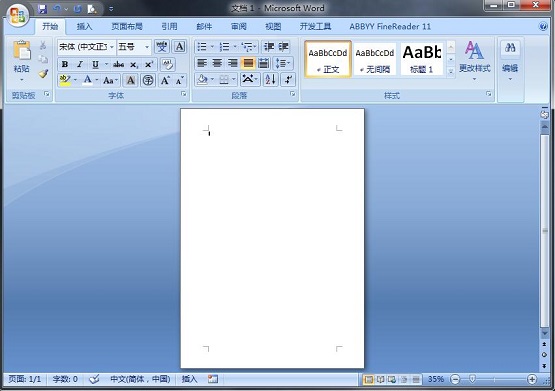The width and height of the screenshot is (555, 391).
Task: Open the 页面布局 ribbon tab
Action: (x=127, y=27)
